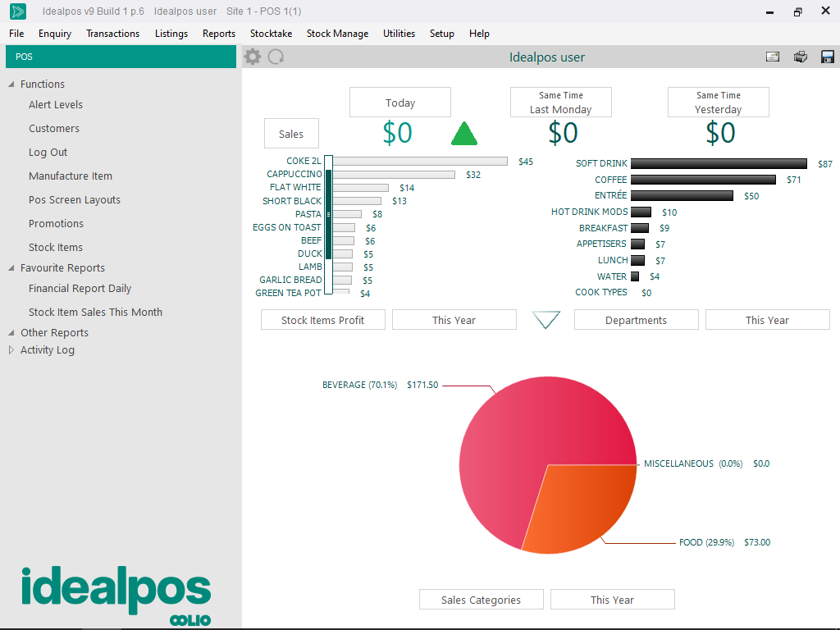Collapse the Functions tree section
The height and width of the screenshot is (630, 840).
click(11, 84)
